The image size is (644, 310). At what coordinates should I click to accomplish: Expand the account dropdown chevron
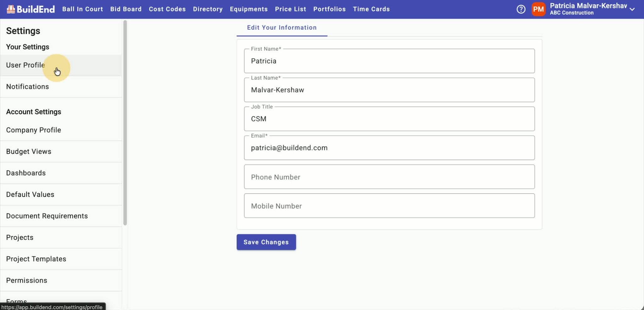[x=632, y=9]
